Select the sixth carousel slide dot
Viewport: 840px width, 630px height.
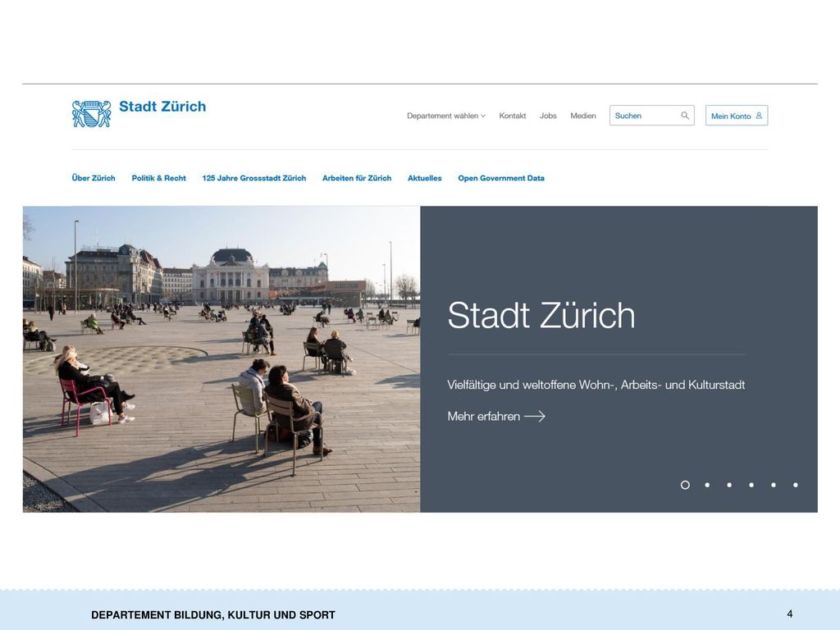pyautogui.click(x=796, y=485)
